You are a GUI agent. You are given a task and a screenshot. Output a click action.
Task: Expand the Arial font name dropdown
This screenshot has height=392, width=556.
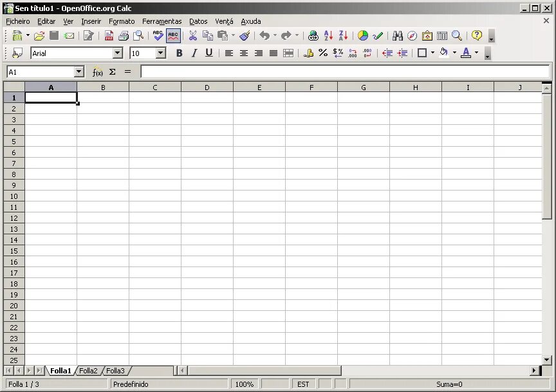[x=117, y=53]
